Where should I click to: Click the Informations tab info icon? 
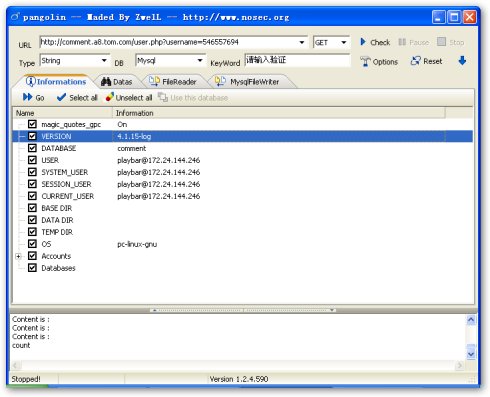[31, 81]
